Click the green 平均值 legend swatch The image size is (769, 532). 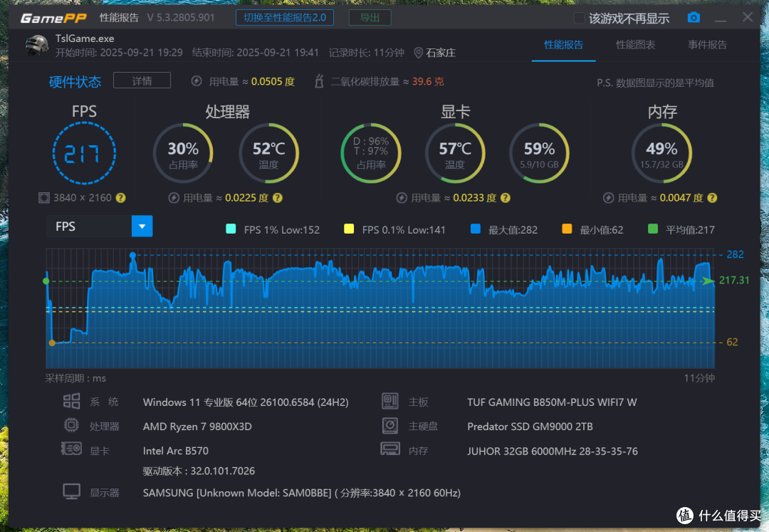click(x=653, y=229)
